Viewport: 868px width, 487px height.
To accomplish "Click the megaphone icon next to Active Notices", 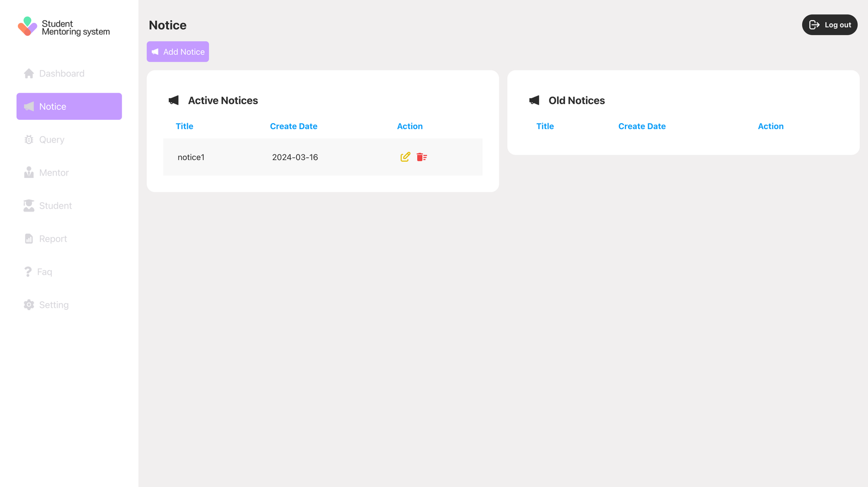I will click(174, 100).
